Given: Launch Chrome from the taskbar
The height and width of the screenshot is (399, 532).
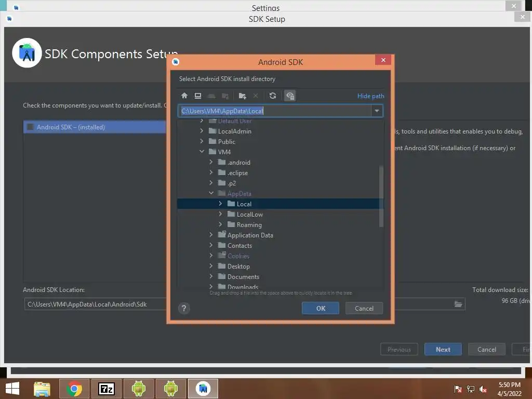Looking at the screenshot, I should coord(74,389).
